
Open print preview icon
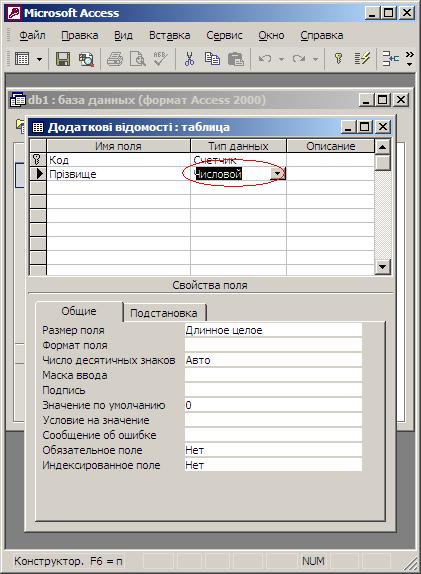tap(138, 59)
